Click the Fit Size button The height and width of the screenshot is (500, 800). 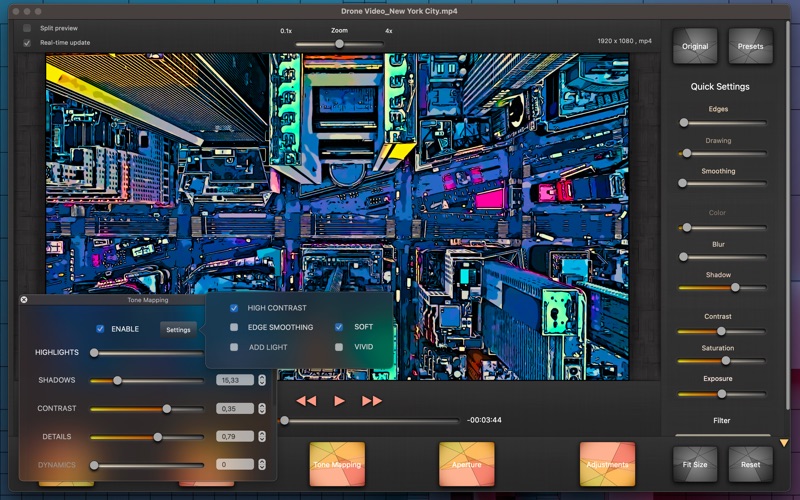point(695,465)
